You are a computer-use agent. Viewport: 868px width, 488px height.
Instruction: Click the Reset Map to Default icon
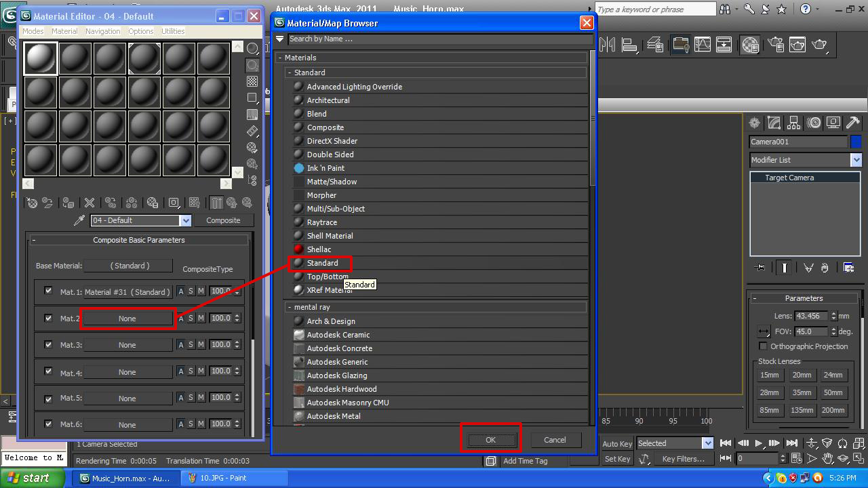[x=90, y=203]
